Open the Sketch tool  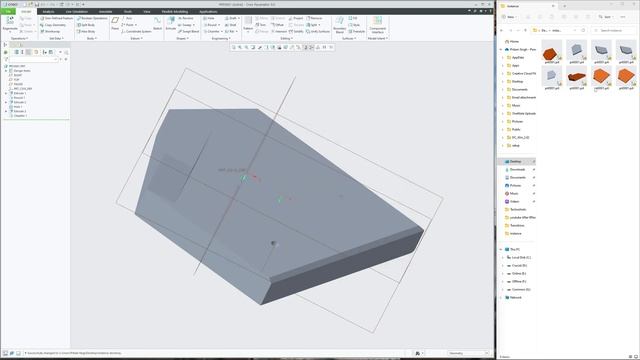pyautogui.click(x=158, y=23)
